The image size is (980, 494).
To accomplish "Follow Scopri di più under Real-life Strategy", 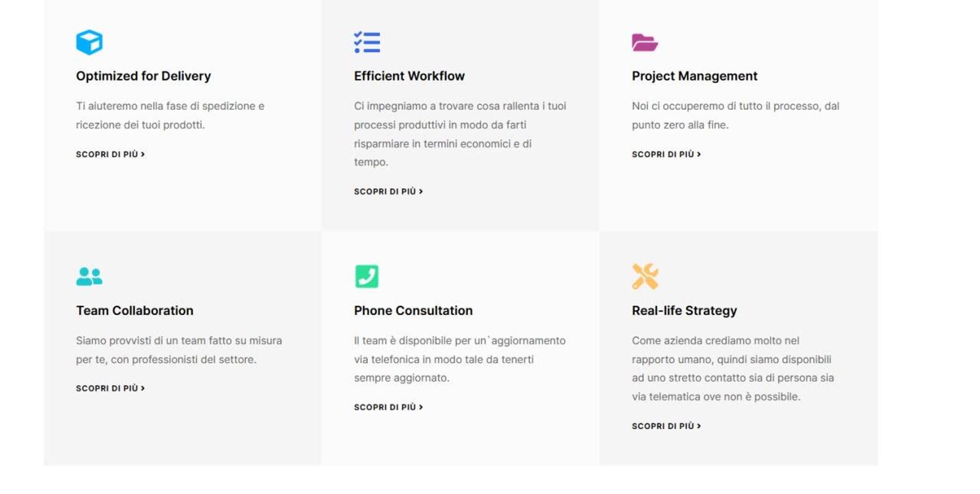I will click(x=667, y=426).
